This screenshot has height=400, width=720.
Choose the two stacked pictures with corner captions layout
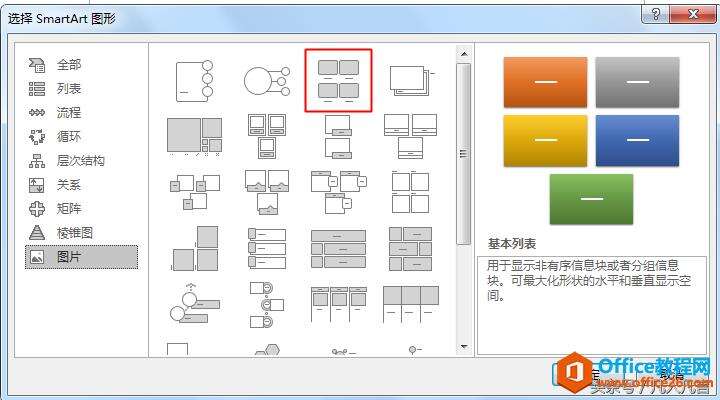(338, 136)
